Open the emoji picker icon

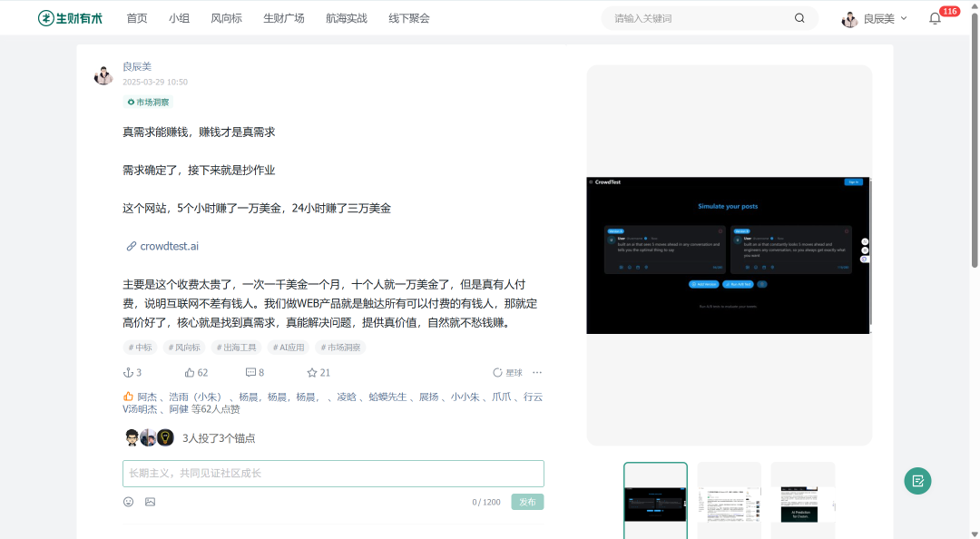[x=128, y=502]
